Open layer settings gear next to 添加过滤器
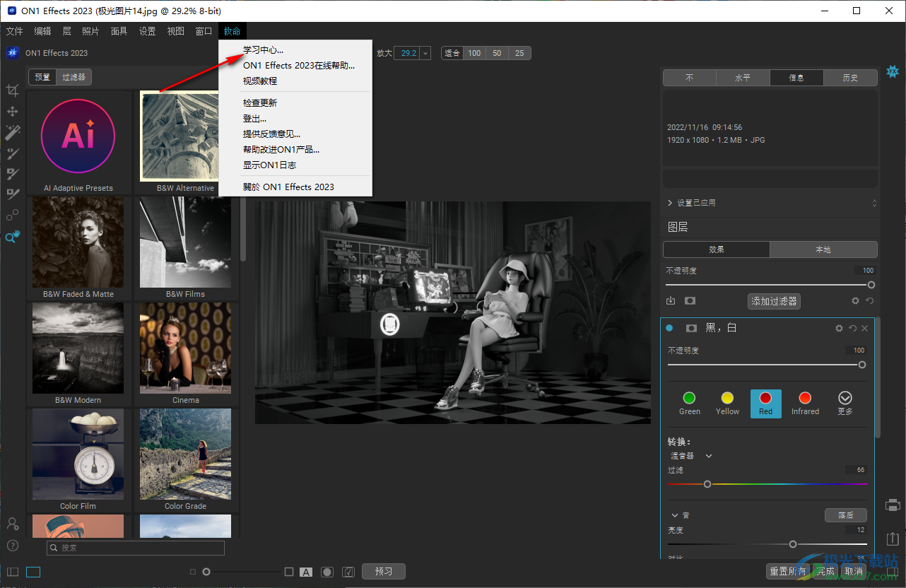The image size is (906, 588). pyautogui.click(x=855, y=301)
